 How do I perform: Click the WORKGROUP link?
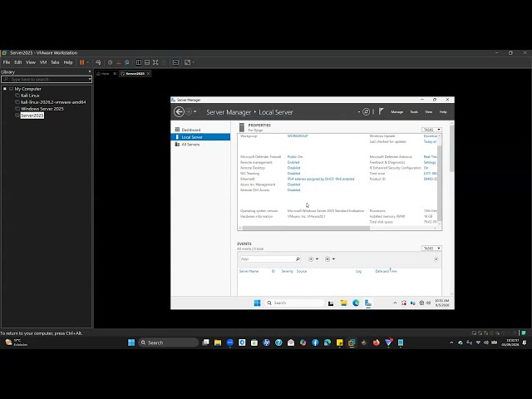tap(298, 136)
